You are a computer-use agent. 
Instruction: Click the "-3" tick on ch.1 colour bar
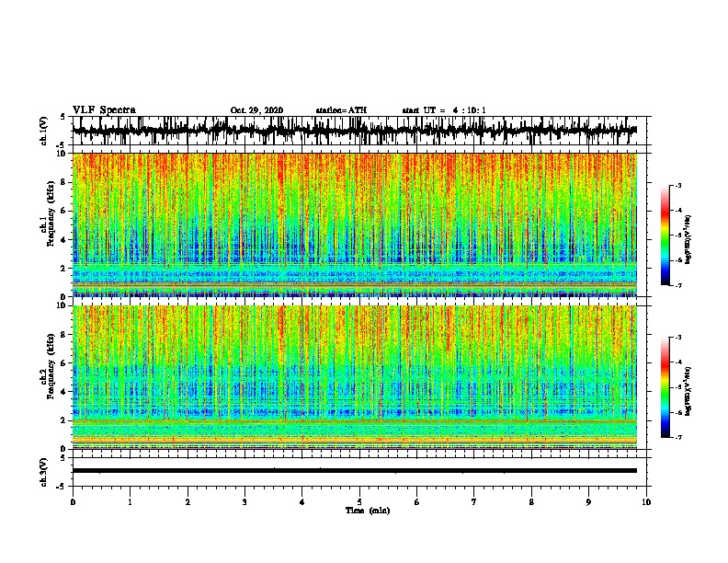pyautogui.click(x=678, y=186)
